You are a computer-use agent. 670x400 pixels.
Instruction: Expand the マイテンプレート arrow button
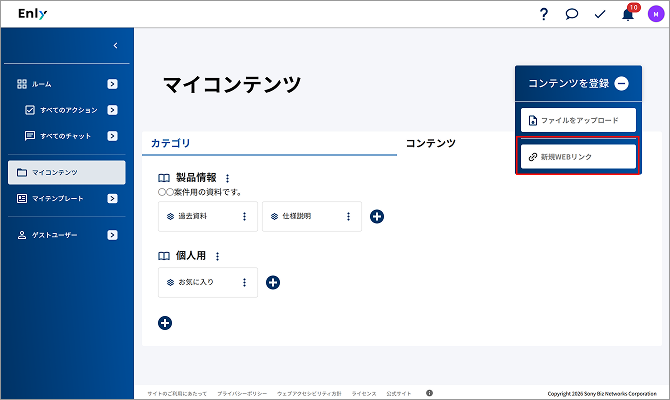tap(112, 199)
